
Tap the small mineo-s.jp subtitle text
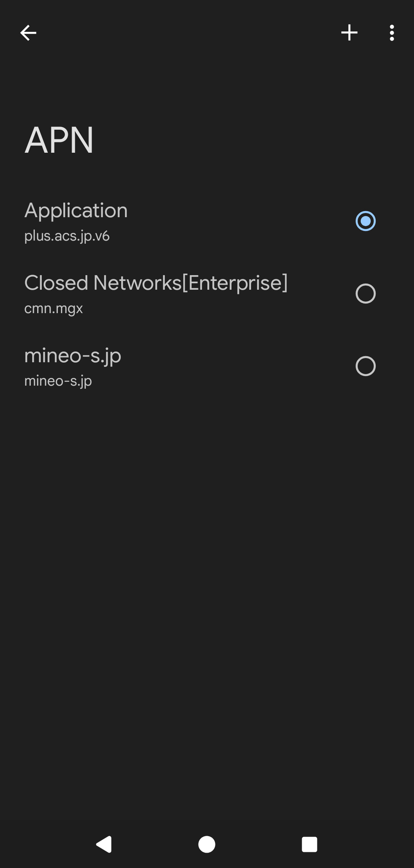58,381
